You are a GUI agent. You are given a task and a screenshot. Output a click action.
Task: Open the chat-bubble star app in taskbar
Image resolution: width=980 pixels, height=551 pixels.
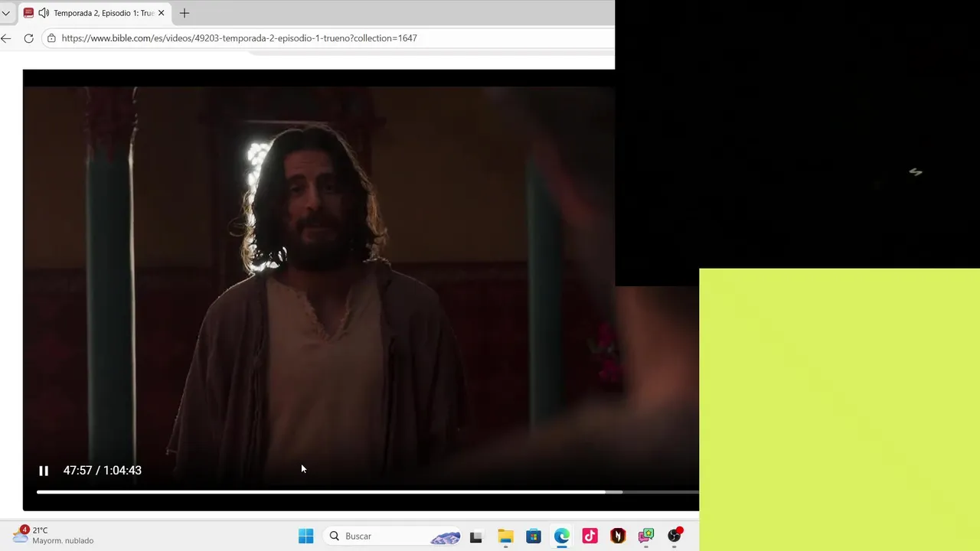646,536
